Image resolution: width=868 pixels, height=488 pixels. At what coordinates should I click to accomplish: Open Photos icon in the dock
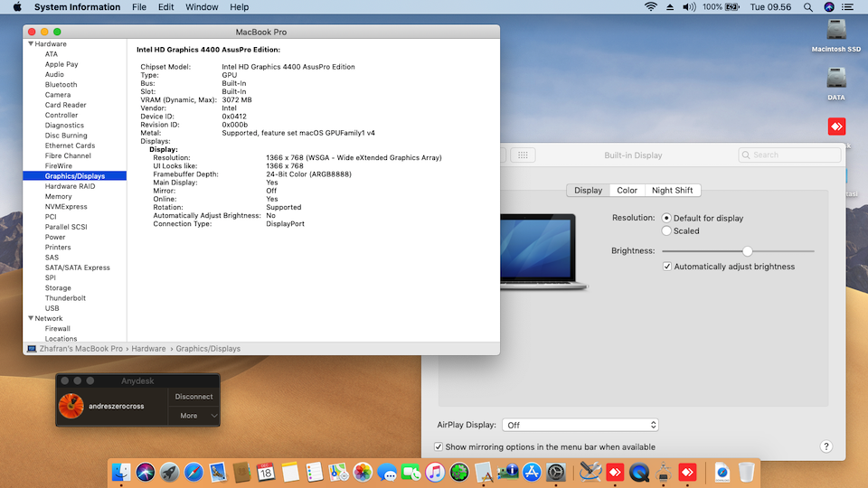363,473
